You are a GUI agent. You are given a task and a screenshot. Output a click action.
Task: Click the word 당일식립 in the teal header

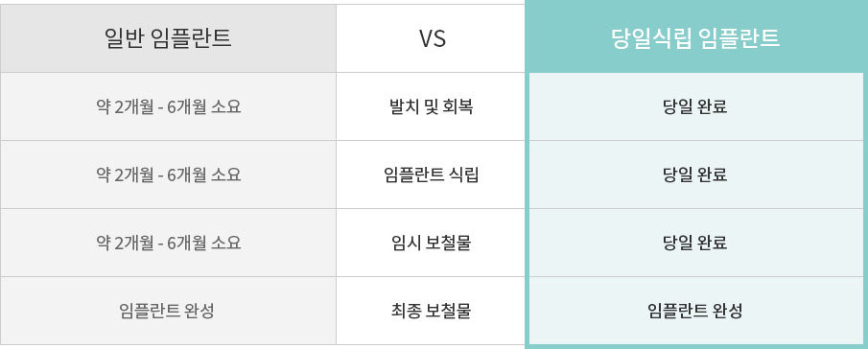click(651, 38)
